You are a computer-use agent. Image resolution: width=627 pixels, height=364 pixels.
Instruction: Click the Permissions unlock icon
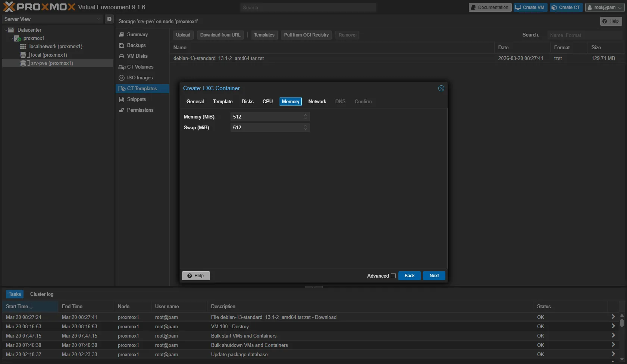[122, 110]
